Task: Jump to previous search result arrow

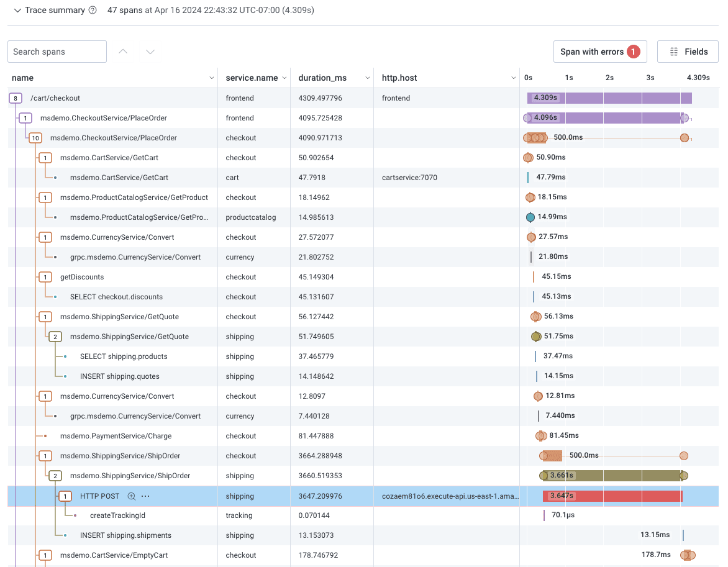Action: click(x=123, y=52)
